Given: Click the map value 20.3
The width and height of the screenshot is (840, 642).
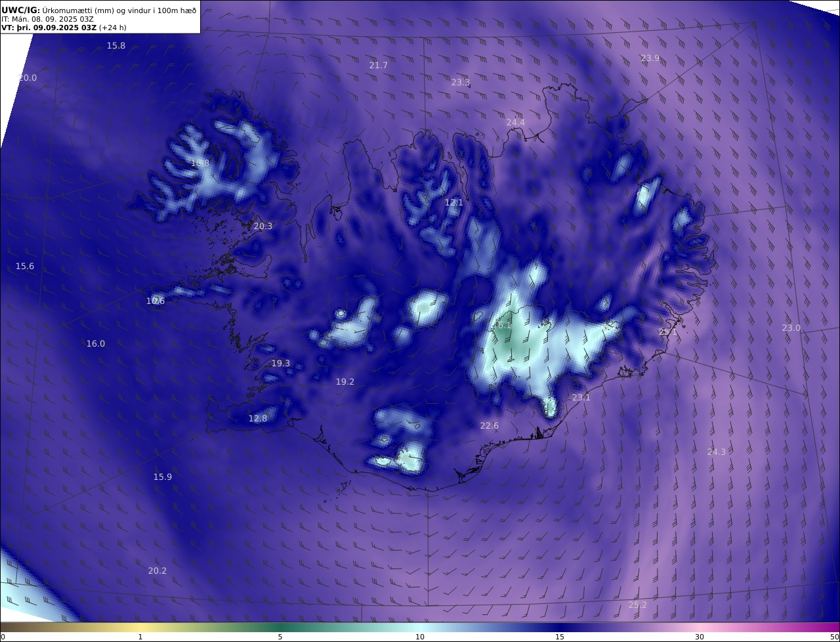Looking at the screenshot, I should [x=263, y=226].
